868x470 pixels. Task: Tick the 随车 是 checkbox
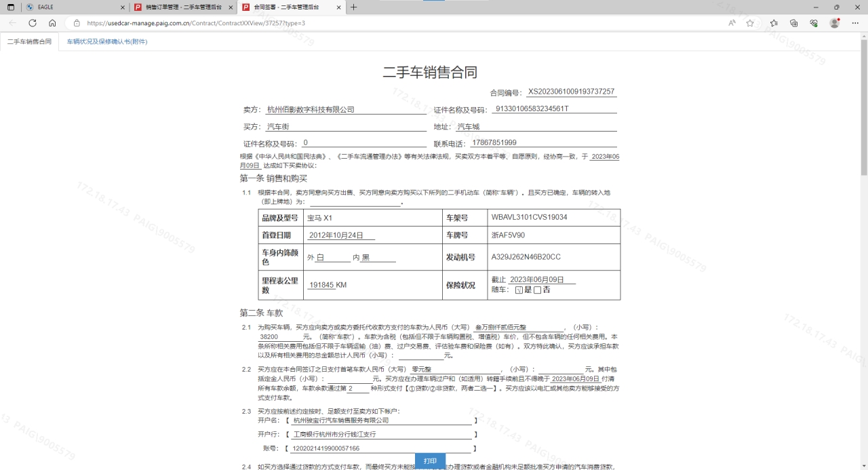point(519,290)
